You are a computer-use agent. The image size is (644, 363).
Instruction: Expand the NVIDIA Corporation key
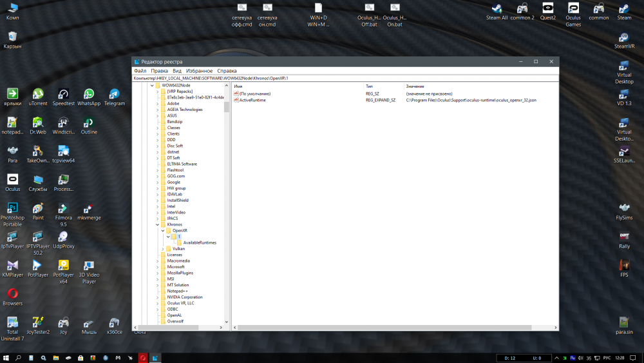coord(158,297)
